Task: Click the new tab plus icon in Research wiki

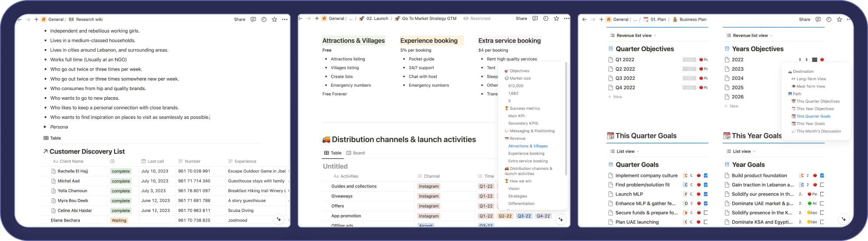Action: (36, 20)
